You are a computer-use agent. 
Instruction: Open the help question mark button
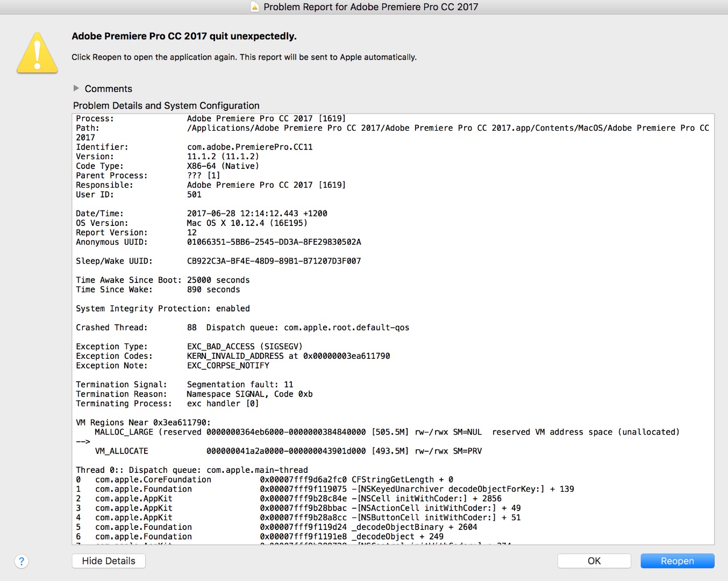[x=22, y=562]
